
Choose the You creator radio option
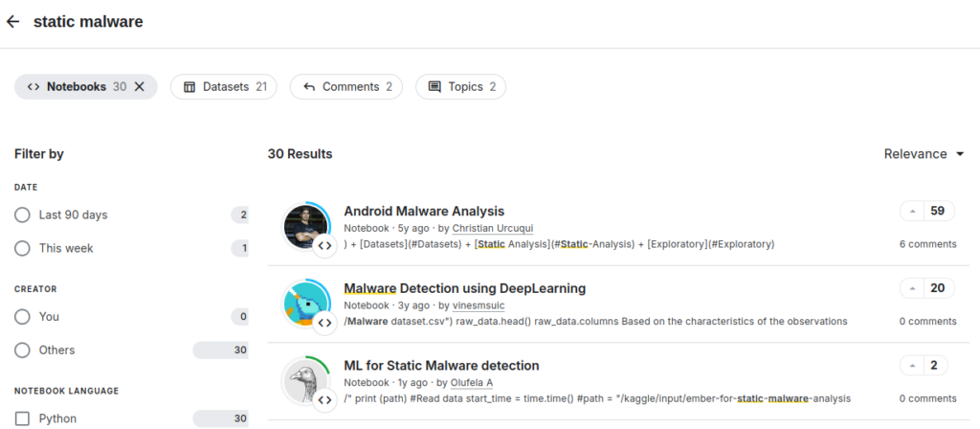pyautogui.click(x=23, y=316)
